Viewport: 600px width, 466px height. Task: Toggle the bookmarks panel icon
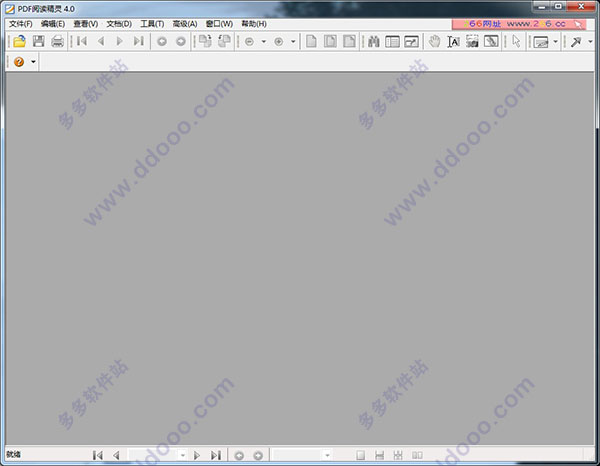point(393,41)
